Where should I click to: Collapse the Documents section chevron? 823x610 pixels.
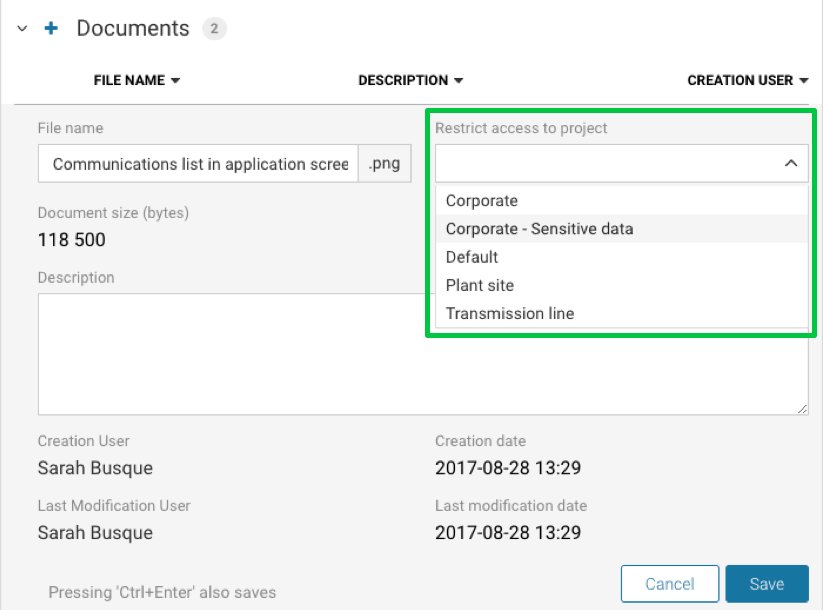(x=22, y=30)
